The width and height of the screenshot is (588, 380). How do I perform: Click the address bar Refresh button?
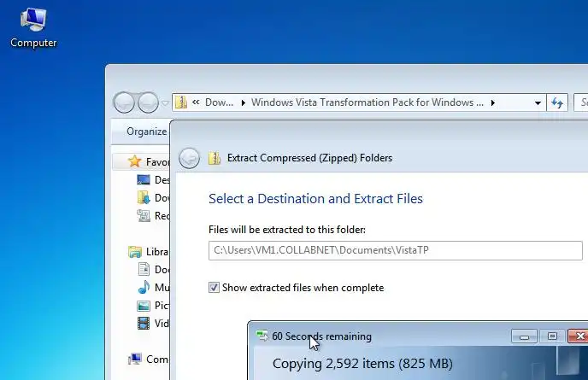point(557,102)
